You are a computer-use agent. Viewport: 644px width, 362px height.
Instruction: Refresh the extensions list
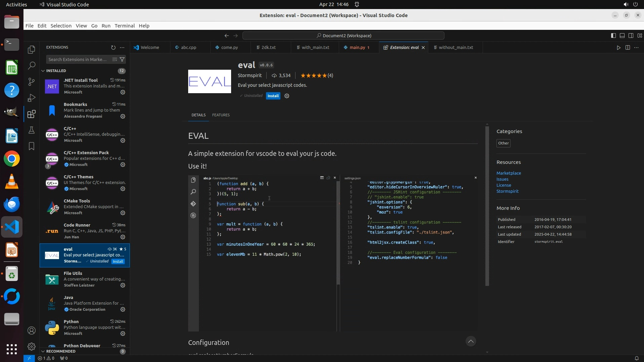(x=113, y=48)
